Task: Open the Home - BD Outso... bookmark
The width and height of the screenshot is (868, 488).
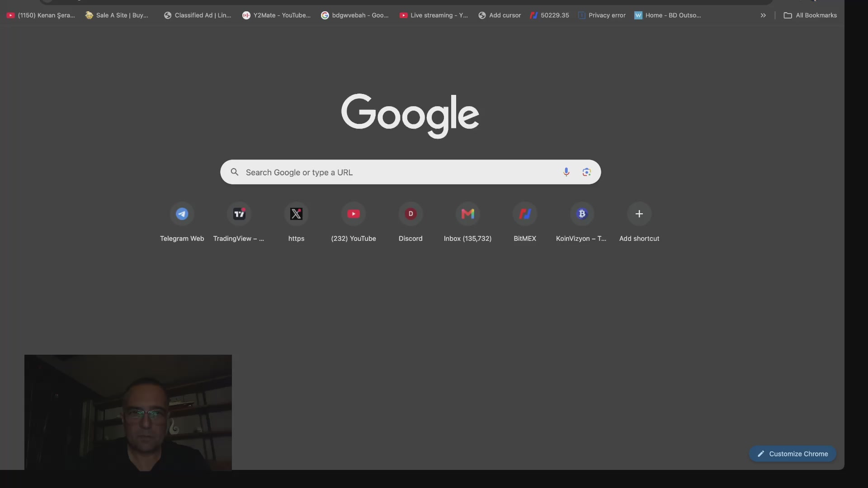Action: click(x=668, y=15)
